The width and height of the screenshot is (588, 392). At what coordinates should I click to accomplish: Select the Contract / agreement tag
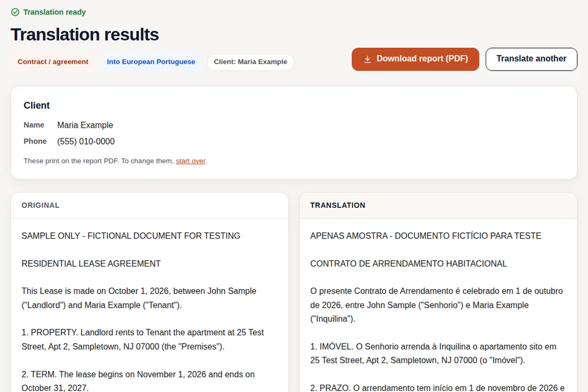[53, 62]
